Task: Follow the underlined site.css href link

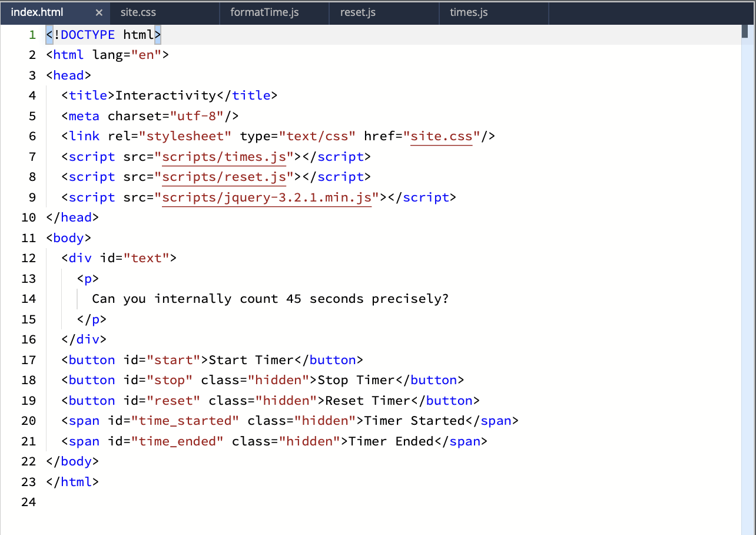Action: point(442,136)
